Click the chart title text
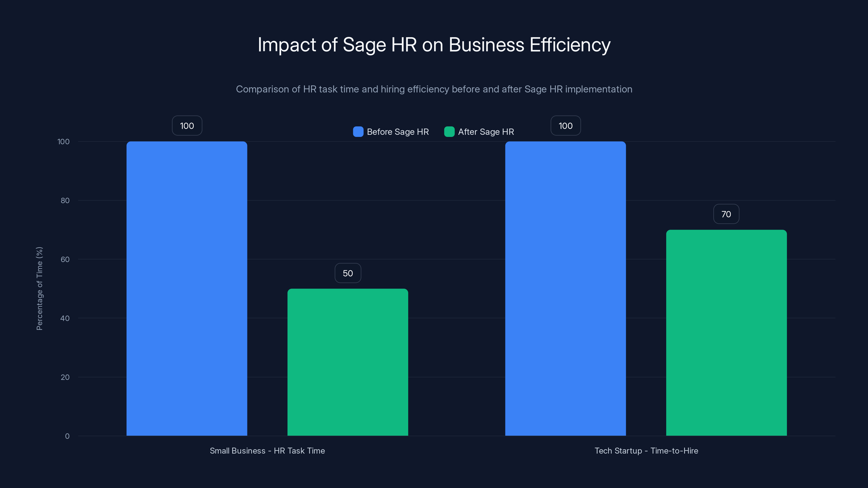This screenshot has height=488, width=868. [x=434, y=44]
